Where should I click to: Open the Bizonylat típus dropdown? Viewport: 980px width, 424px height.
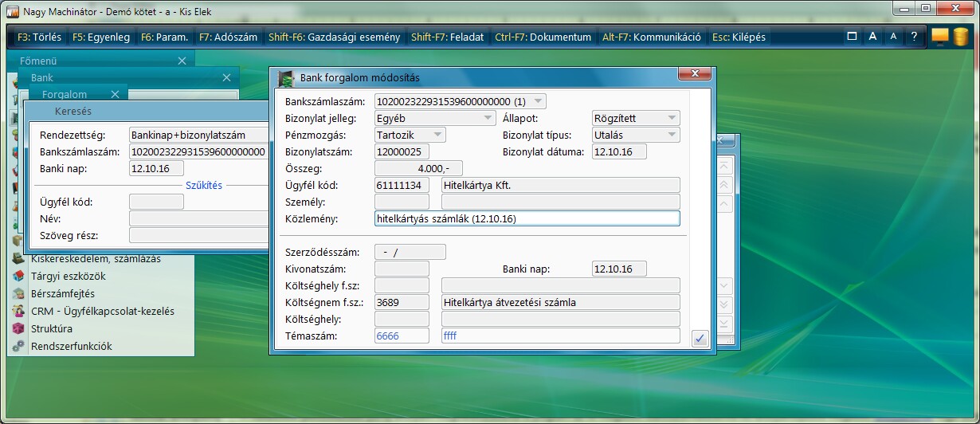672,135
